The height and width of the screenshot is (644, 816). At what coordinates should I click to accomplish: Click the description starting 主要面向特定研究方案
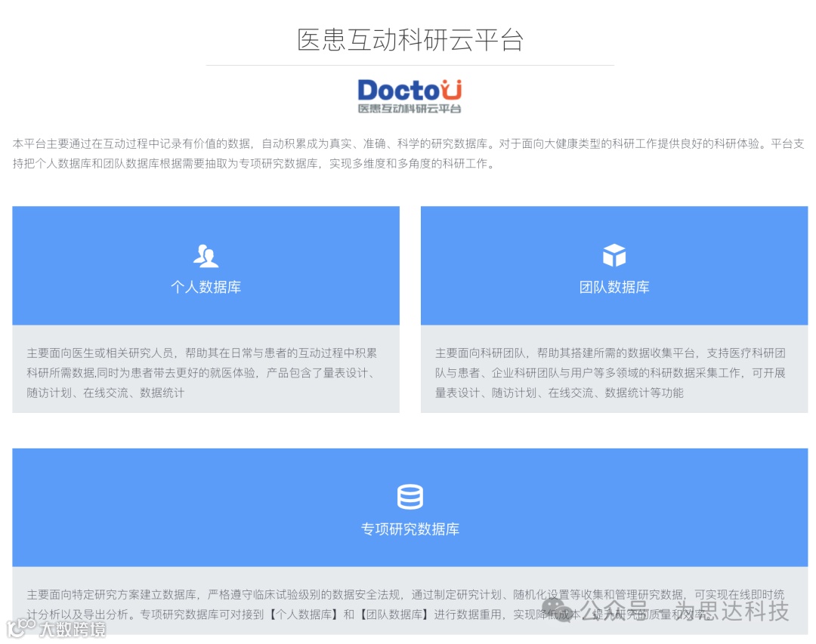[406, 605]
